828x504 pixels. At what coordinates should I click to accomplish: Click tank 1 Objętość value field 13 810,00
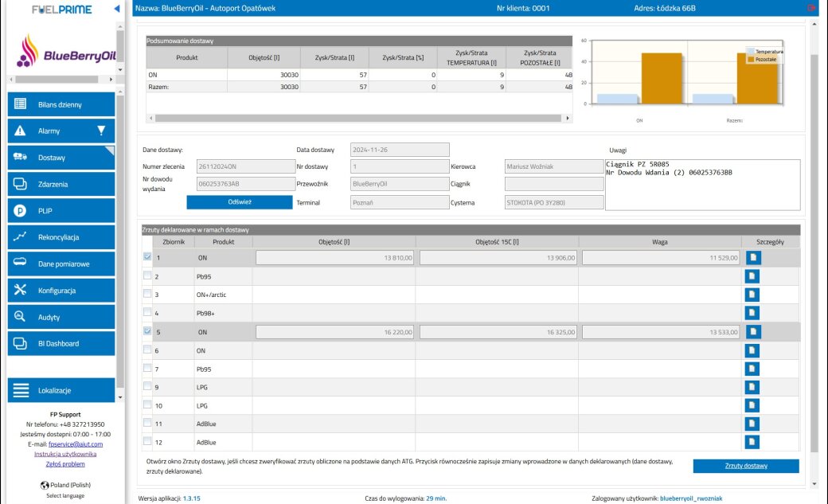coord(334,258)
